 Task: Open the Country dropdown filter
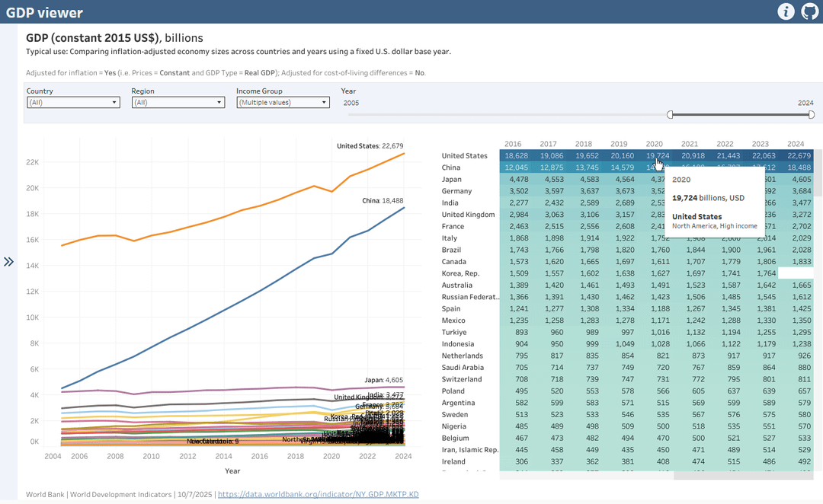(73, 102)
